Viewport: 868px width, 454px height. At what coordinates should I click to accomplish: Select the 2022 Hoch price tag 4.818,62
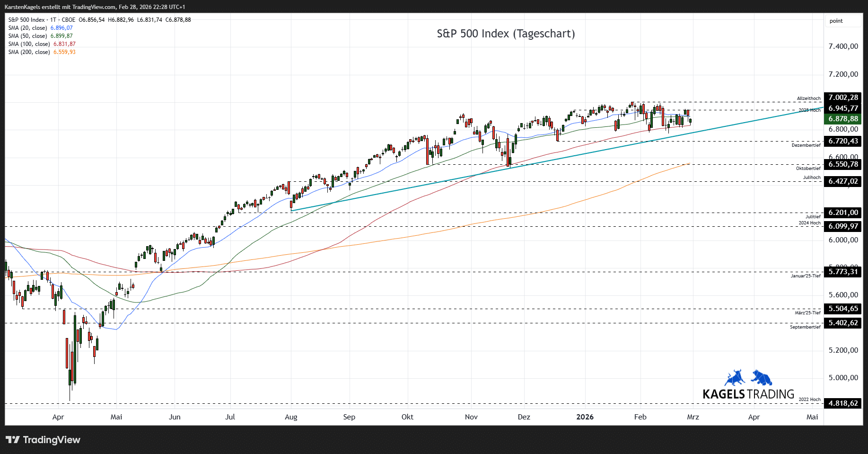(842, 403)
